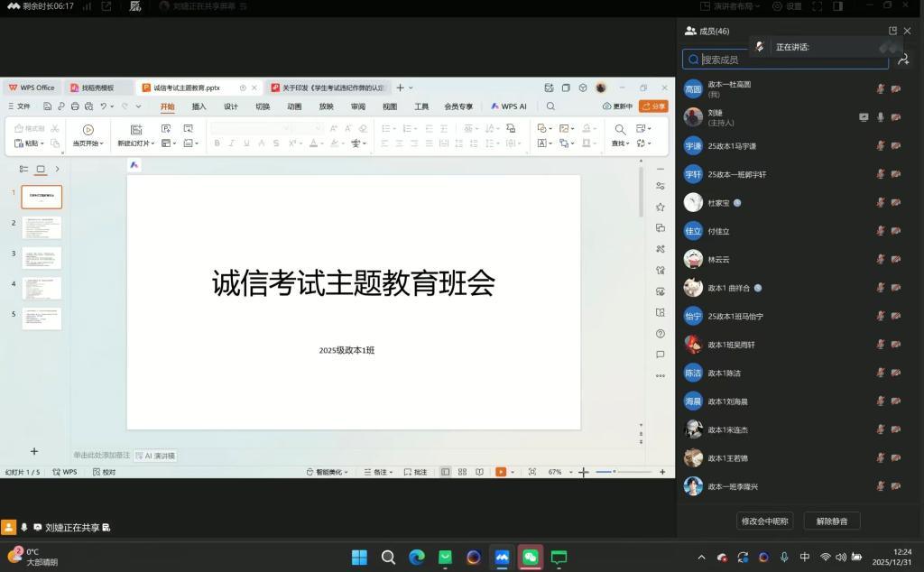Switch to the 插入 ribbon tab
The image size is (924, 572).
[x=199, y=106]
